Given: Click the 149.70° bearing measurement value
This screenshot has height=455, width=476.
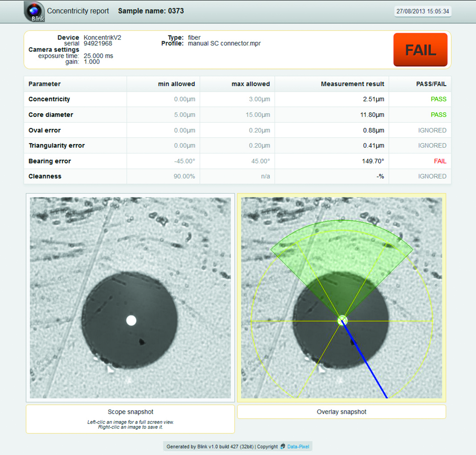Looking at the screenshot, I should (x=373, y=161).
